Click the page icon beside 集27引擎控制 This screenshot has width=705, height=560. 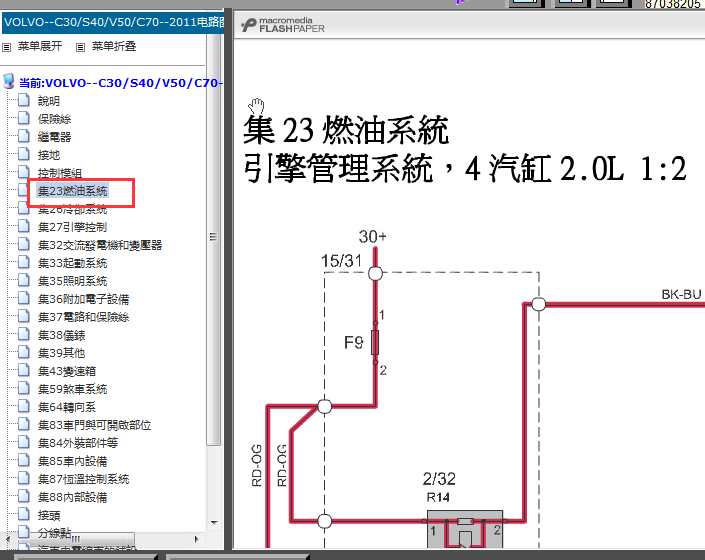pos(24,226)
